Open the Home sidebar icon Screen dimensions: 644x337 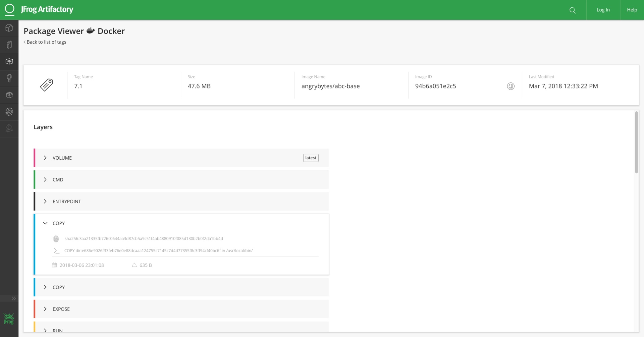tap(9, 28)
